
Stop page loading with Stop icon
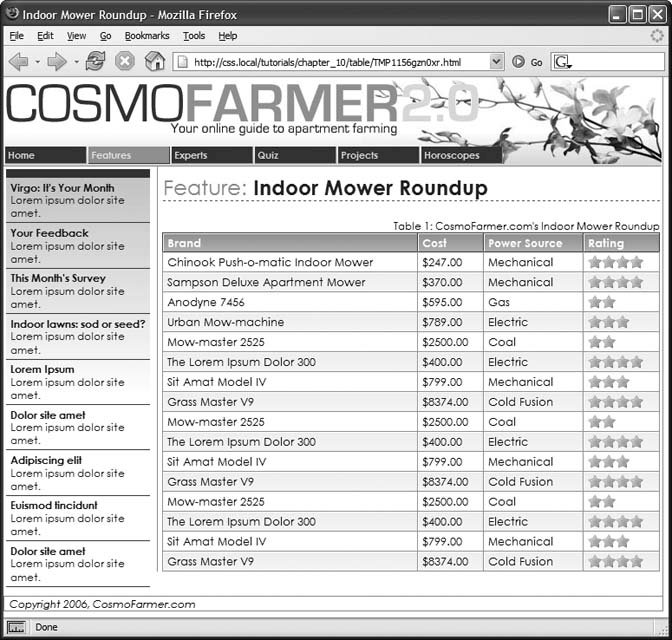[x=125, y=61]
